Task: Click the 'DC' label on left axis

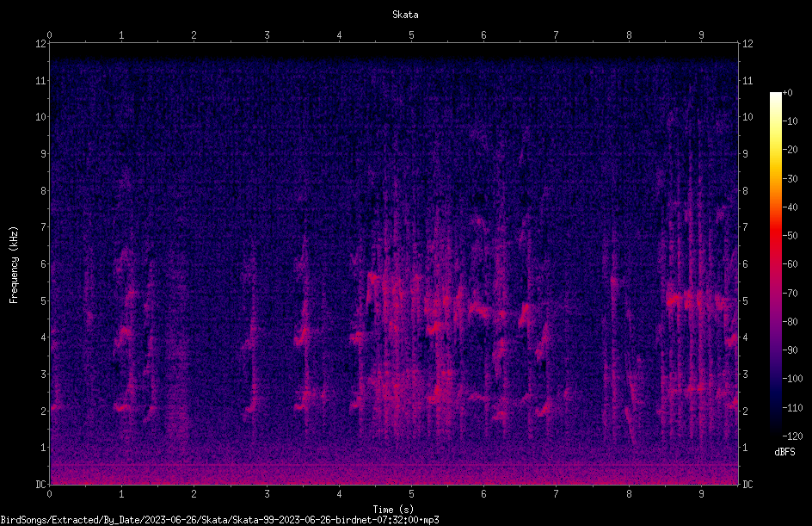Action: click(41, 485)
